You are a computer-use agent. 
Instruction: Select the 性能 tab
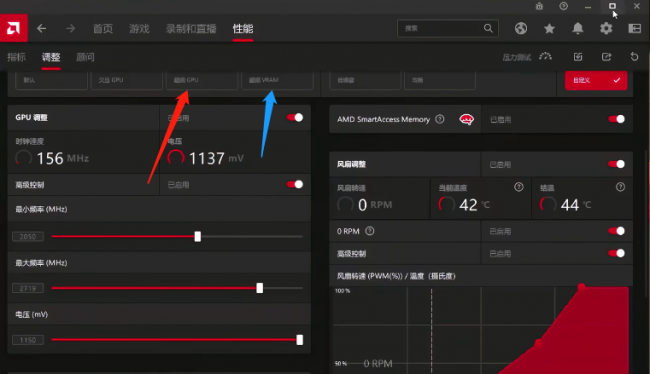pyautogui.click(x=243, y=29)
